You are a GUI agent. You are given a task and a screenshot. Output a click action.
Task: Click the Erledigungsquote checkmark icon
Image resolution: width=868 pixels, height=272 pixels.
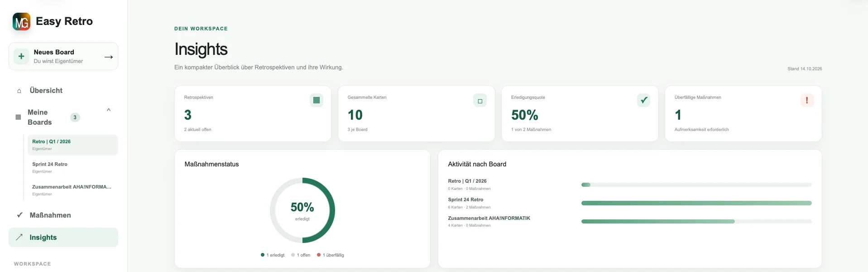[643, 100]
